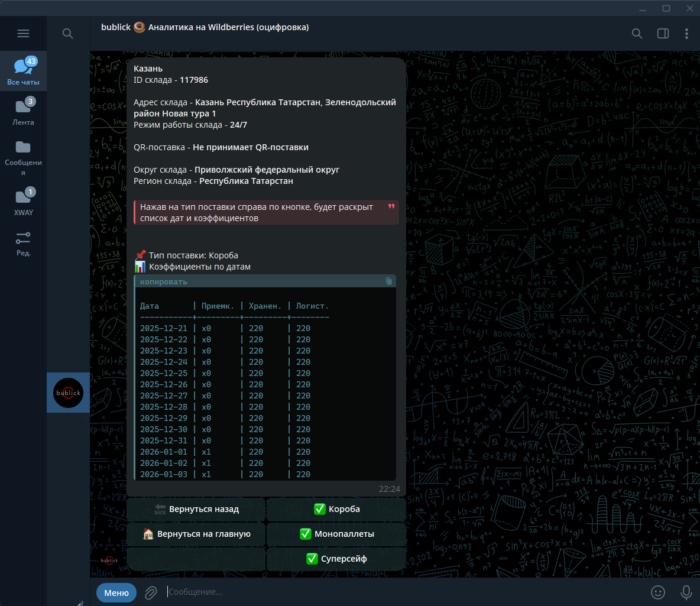Click the quote block about supply type

coord(266,213)
